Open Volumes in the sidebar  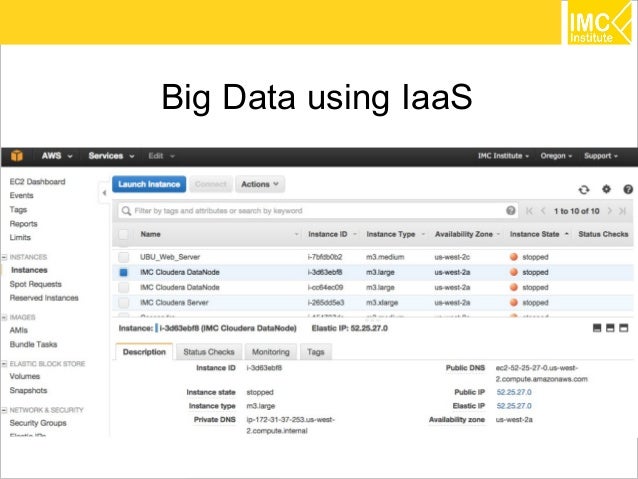[25, 376]
